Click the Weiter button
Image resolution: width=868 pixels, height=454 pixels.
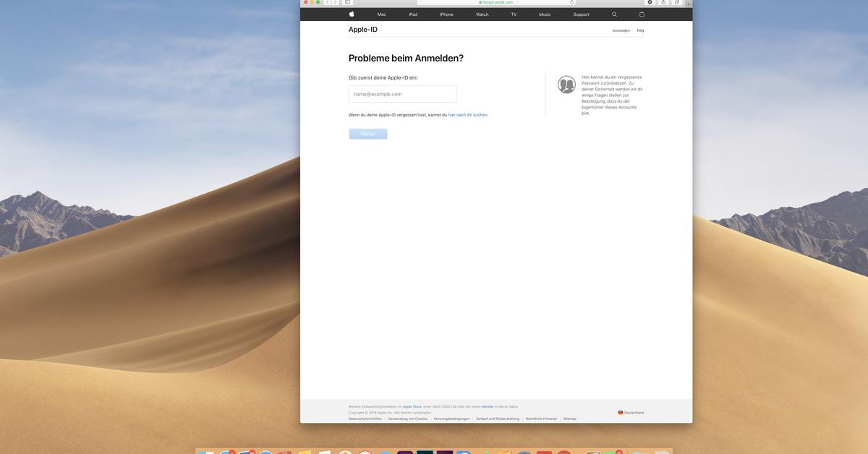pyautogui.click(x=368, y=134)
